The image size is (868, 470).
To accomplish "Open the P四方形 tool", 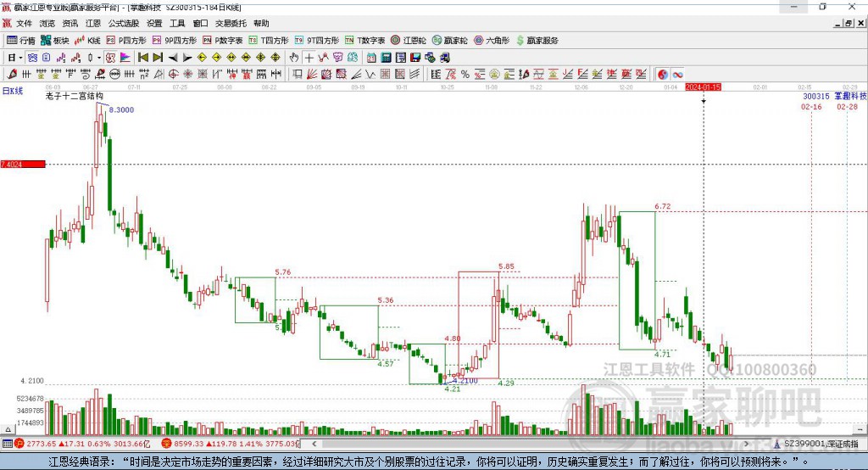I will pyautogui.click(x=126, y=41).
